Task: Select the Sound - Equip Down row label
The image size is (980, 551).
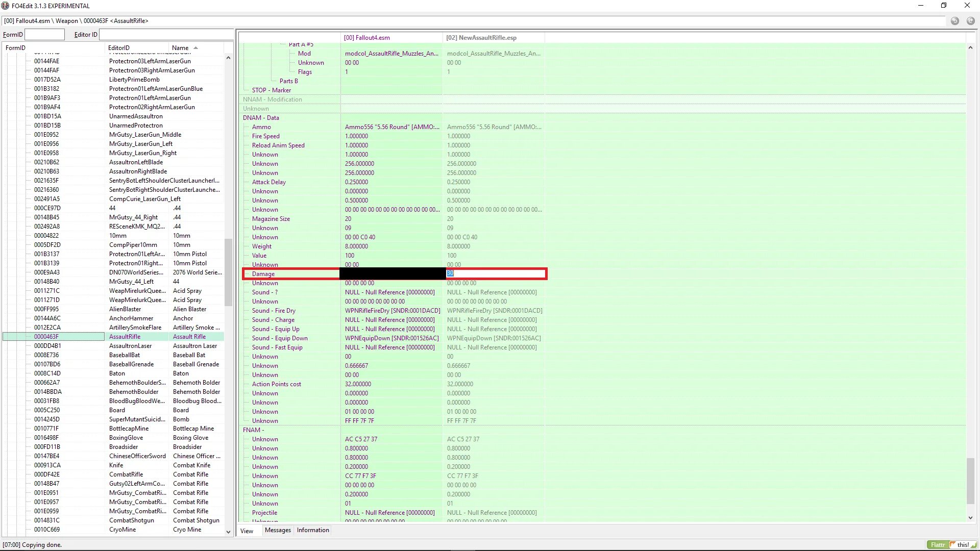Action: tap(280, 338)
